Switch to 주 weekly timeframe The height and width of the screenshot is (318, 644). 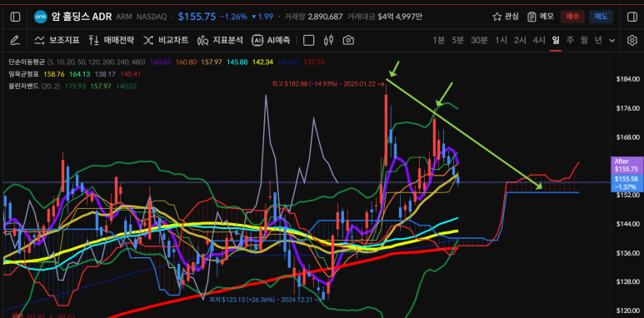(570, 40)
